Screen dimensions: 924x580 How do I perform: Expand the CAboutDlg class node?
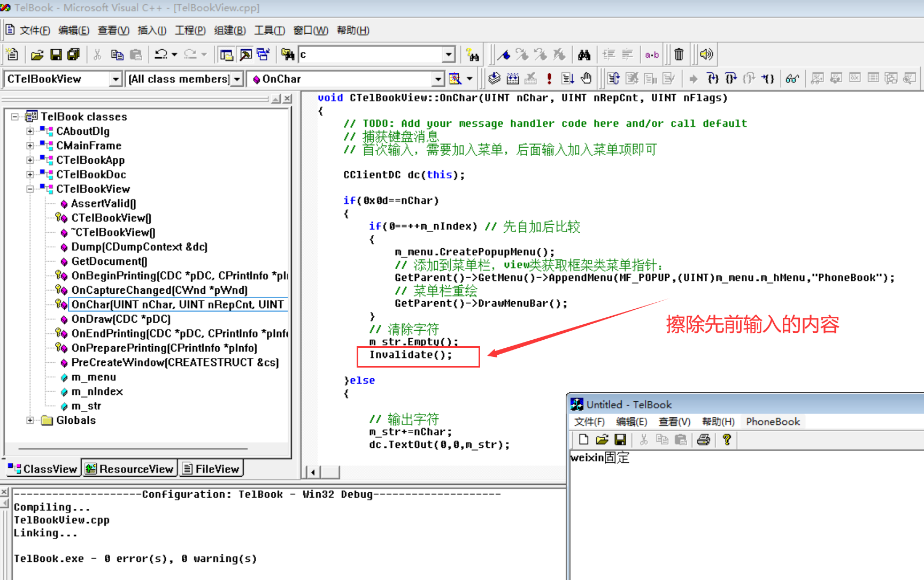click(30, 131)
